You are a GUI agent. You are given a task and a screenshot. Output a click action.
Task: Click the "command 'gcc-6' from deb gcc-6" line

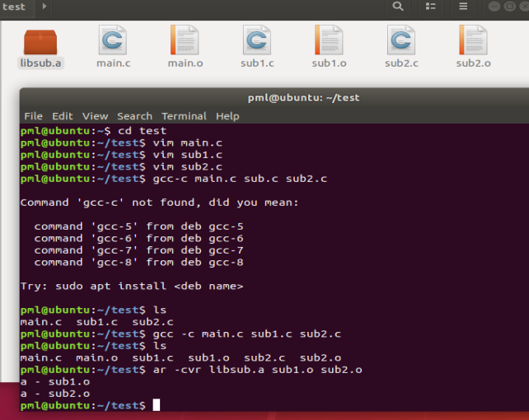tap(138, 239)
